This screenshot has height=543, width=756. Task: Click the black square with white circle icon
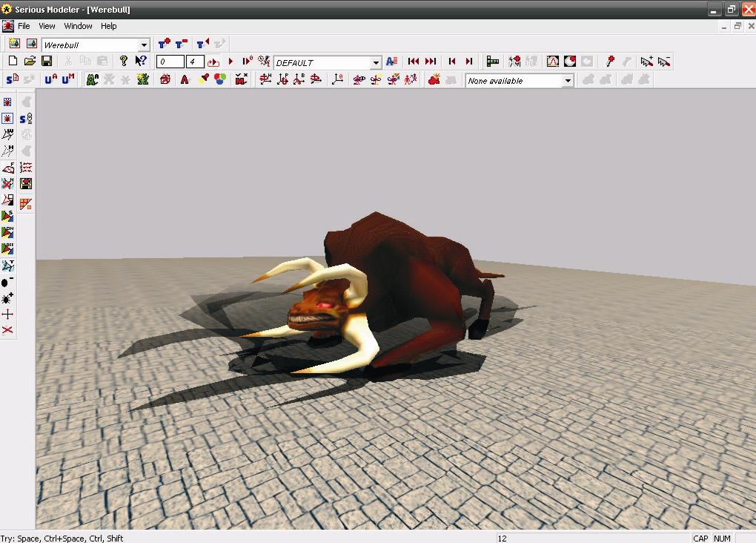570,62
